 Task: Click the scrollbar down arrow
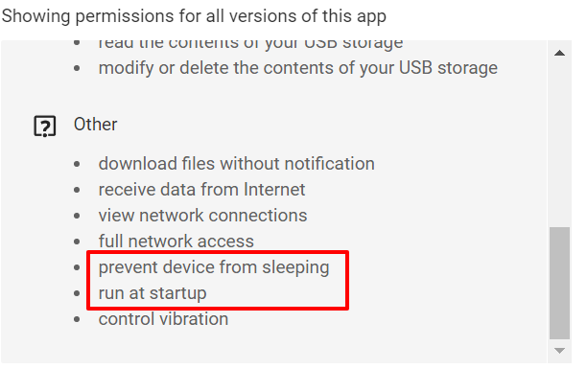pyautogui.click(x=559, y=351)
